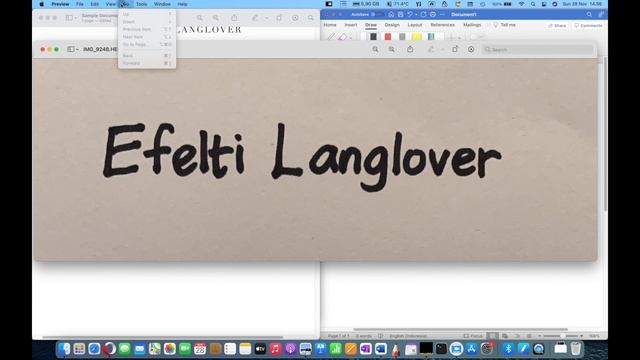This screenshot has width=640, height=360.
Task: Expand Markup pen dropdown arrow in IMG_9248 window
Action: [x=442, y=50]
